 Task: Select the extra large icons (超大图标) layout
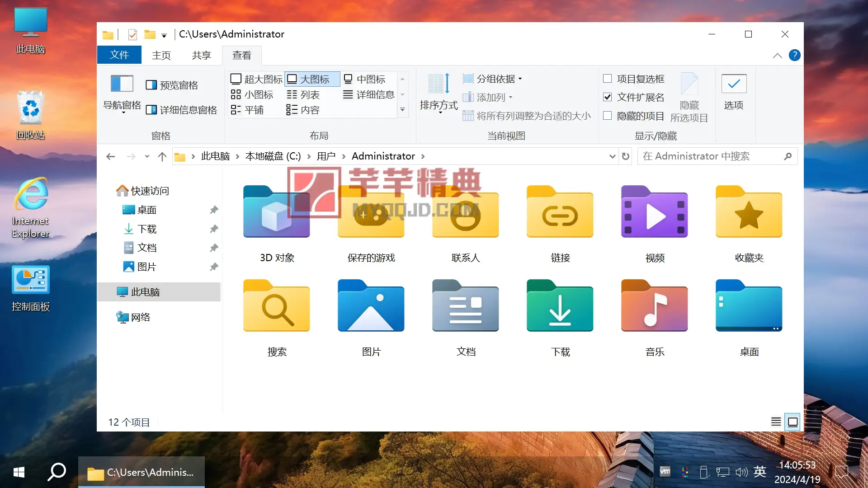pyautogui.click(x=256, y=79)
